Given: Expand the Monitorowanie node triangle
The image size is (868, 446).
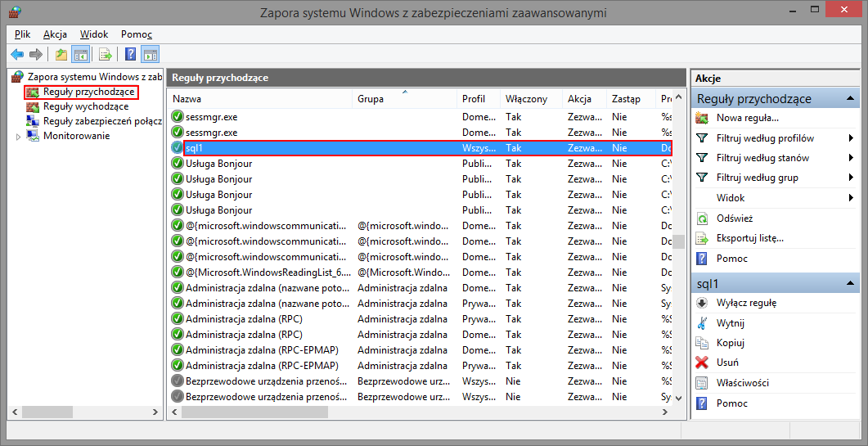Looking at the screenshot, I should (18, 137).
